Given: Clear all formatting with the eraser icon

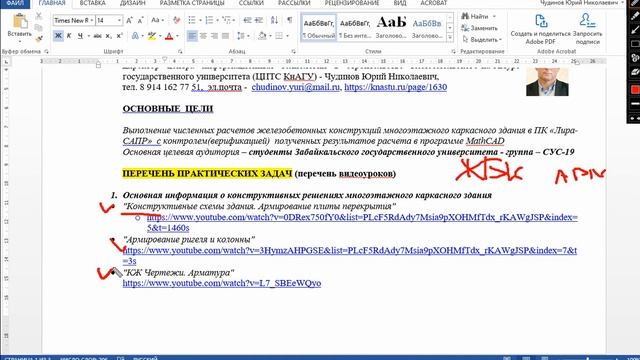Looking at the screenshot, I should [176, 20].
